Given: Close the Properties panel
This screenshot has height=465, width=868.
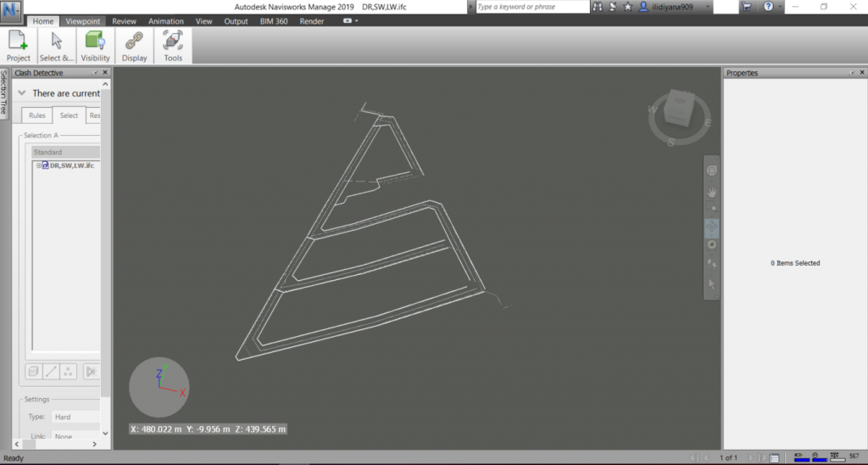Looking at the screenshot, I should click(x=862, y=73).
